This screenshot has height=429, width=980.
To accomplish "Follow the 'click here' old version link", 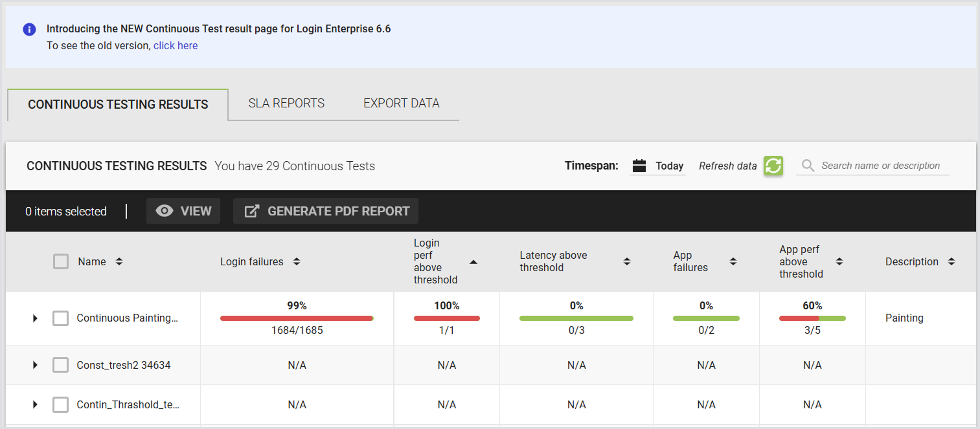I will [176, 45].
